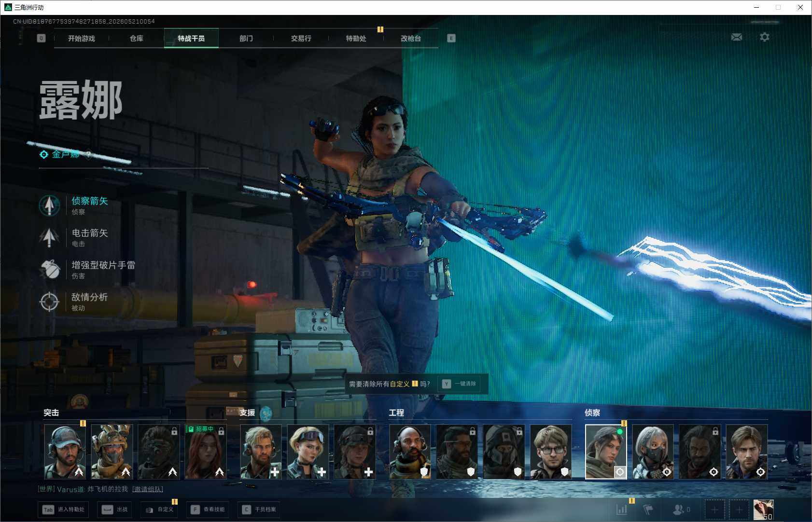Select the locked braided-hair 支援 operator
The width and height of the screenshot is (812, 522).
pos(354,452)
